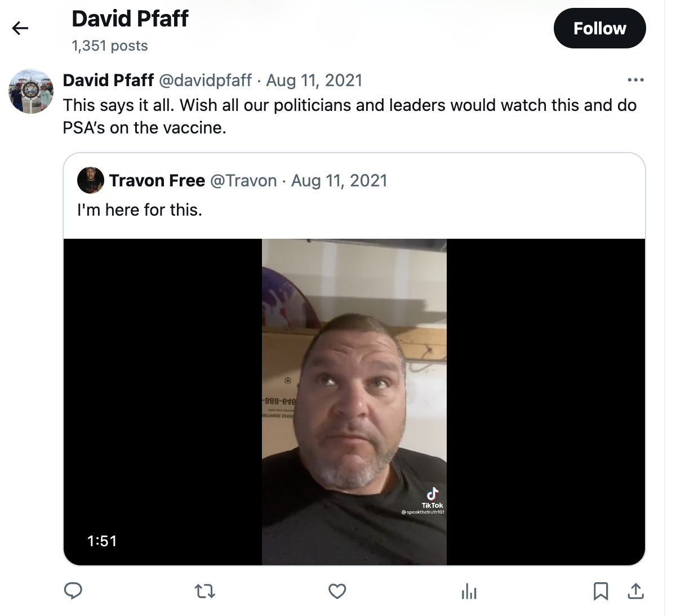
Task: Follow David Pfaff
Action: (x=599, y=28)
